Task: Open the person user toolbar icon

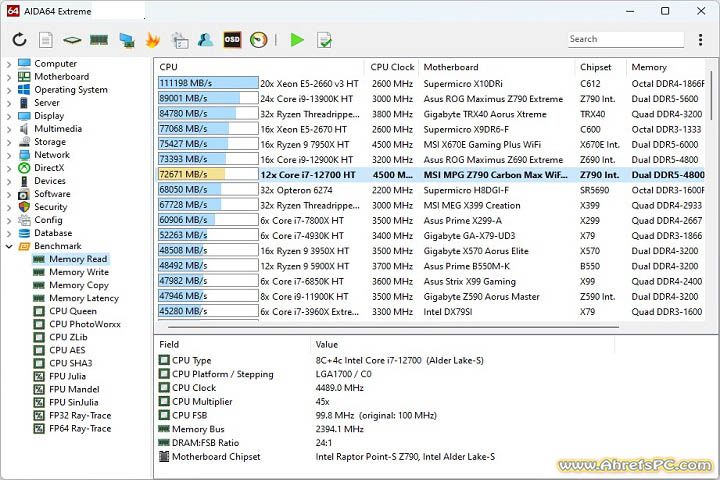Action: [x=206, y=40]
